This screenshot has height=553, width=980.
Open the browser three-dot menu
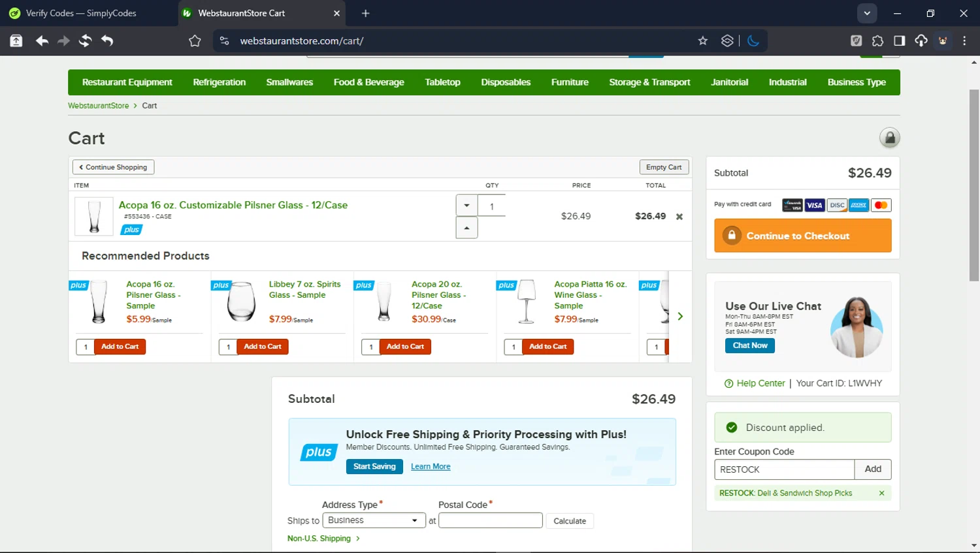[x=964, y=40]
